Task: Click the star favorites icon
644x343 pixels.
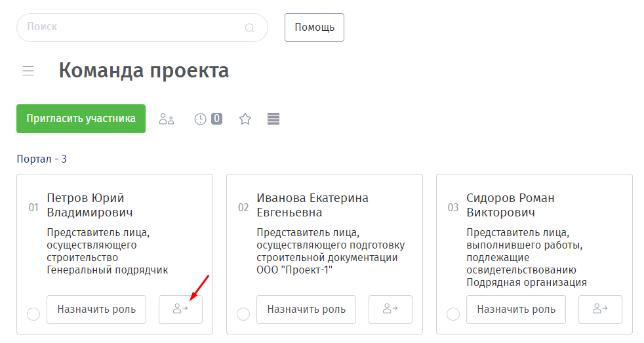Action: [x=245, y=119]
